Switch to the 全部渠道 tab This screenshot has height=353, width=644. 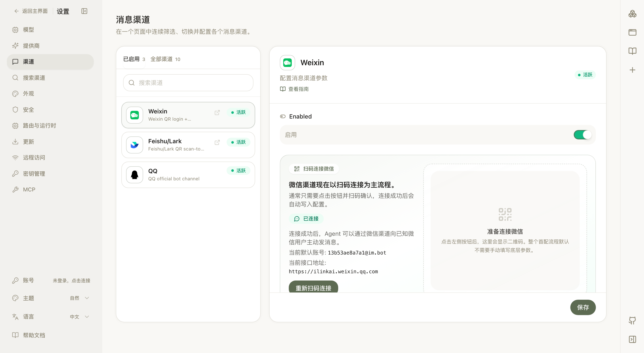pyautogui.click(x=165, y=59)
